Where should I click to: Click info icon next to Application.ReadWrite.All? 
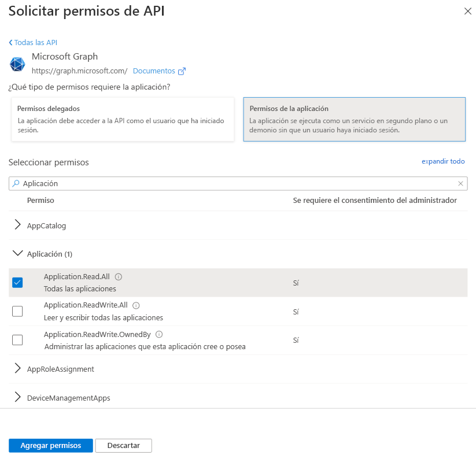pyautogui.click(x=136, y=305)
